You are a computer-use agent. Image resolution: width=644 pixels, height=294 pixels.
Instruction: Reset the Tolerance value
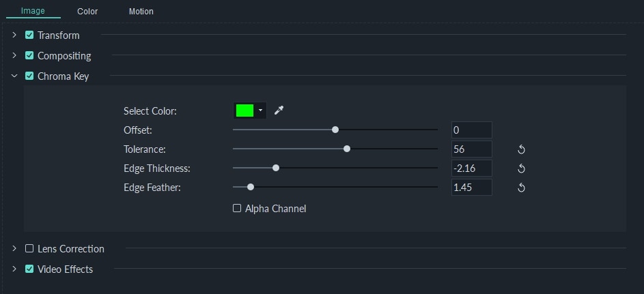click(522, 149)
